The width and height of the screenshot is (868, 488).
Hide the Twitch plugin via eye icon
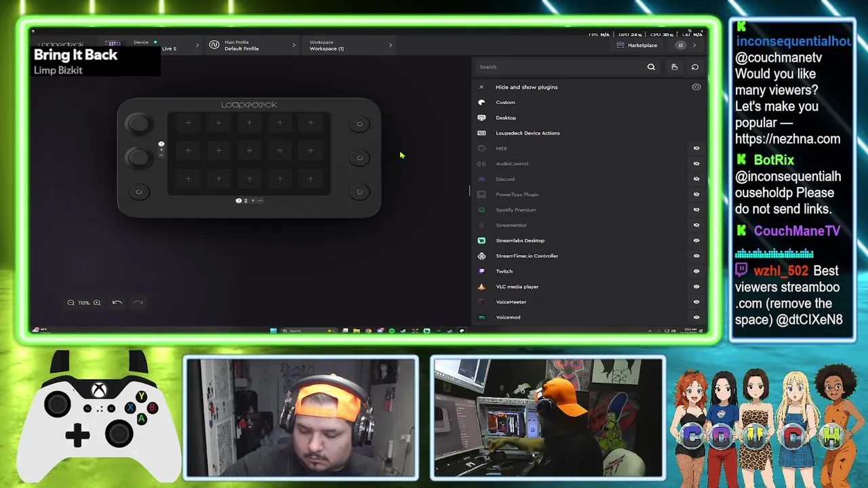(696, 271)
